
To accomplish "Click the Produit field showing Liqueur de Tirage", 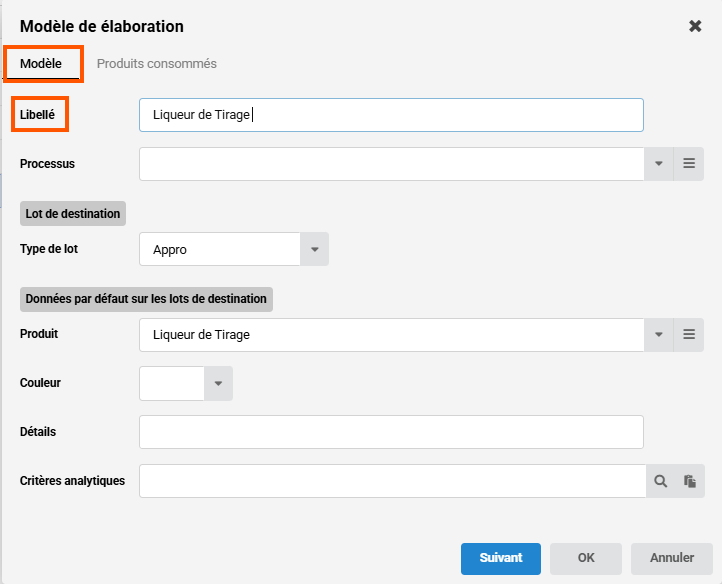I will (391, 334).
